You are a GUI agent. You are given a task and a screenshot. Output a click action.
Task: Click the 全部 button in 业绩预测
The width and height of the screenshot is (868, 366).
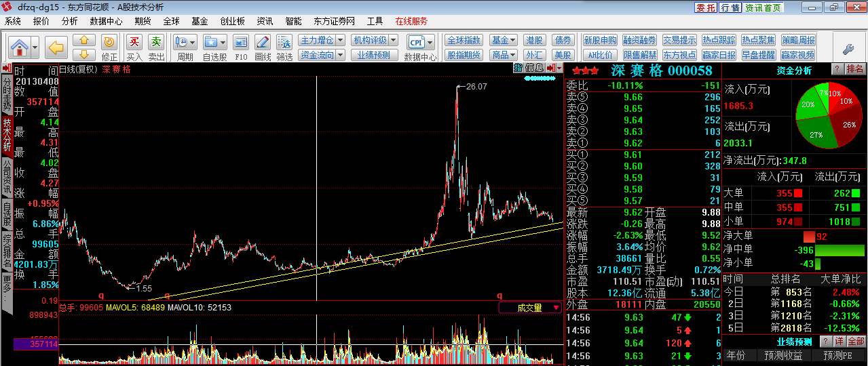click(x=856, y=341)
